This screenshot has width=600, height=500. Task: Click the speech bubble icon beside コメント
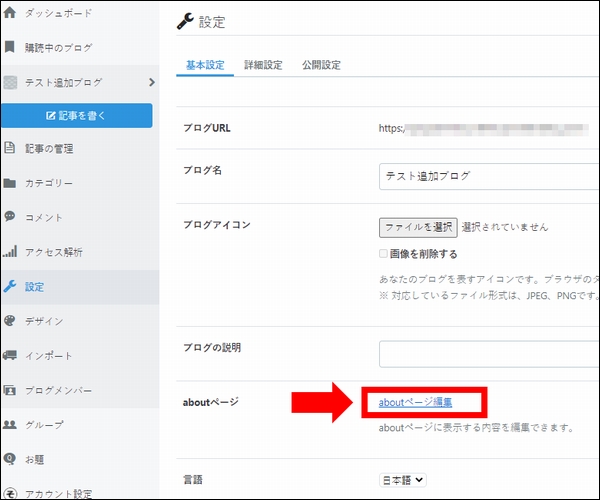[10, 216]
